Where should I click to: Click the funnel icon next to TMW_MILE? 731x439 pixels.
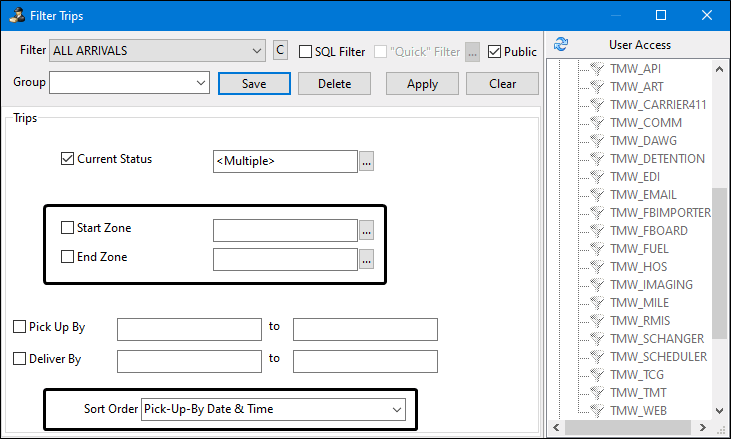(597, 303)
